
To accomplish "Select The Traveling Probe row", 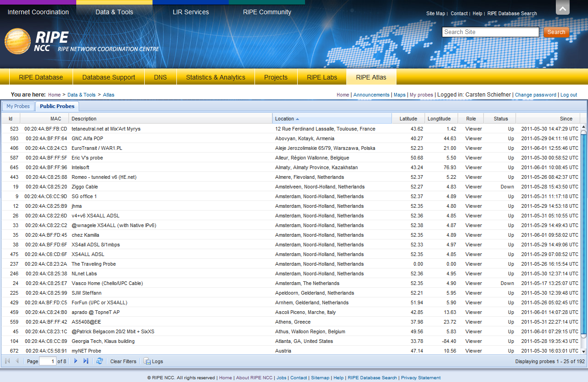I will pyautogui.click(x=291, y=264).
